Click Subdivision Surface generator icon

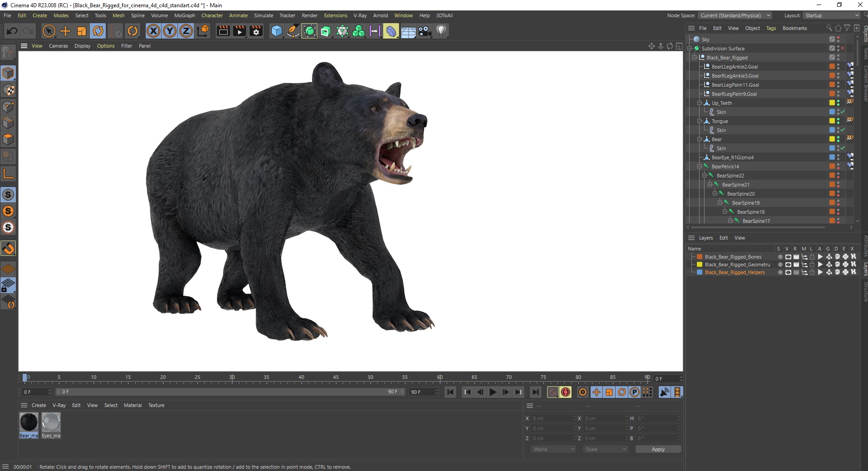coord(310,31)
